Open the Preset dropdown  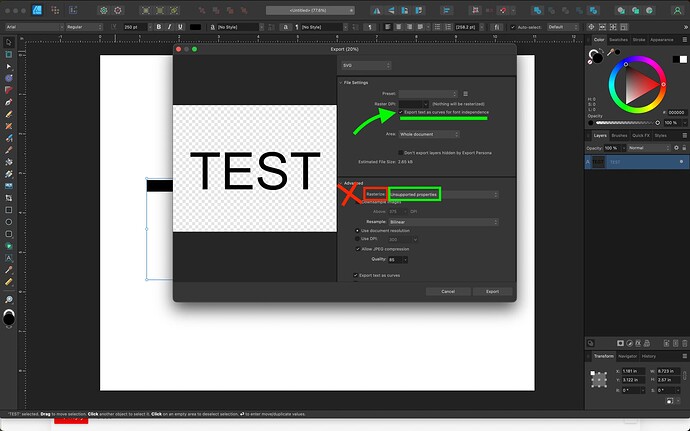(428, 94)
